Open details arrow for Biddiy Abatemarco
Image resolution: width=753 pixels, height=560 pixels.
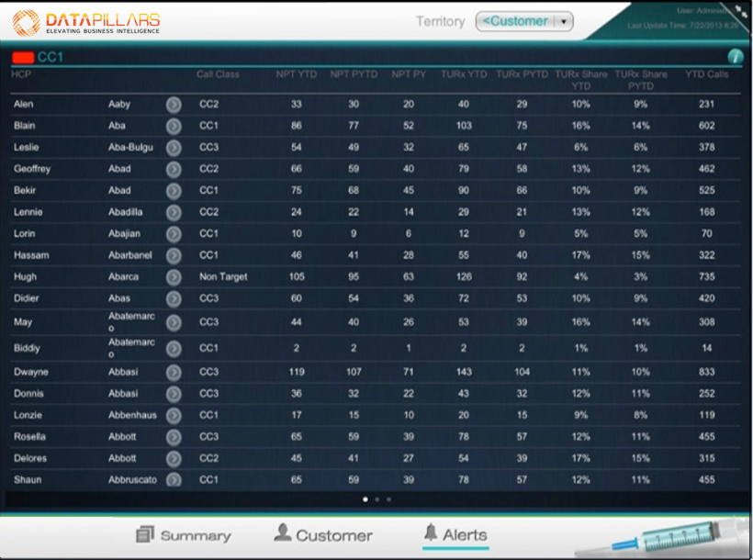coord(174,348)
